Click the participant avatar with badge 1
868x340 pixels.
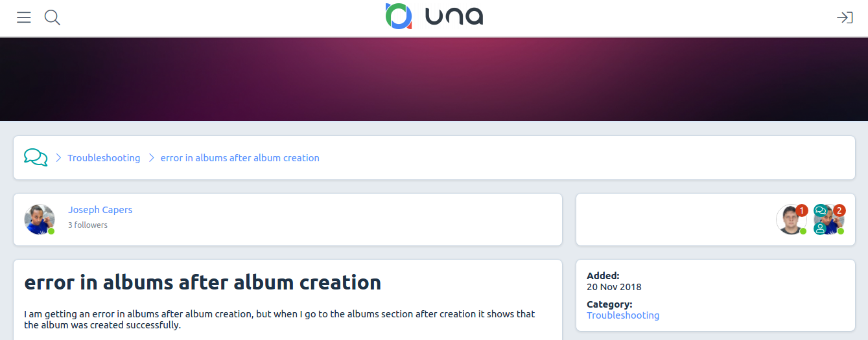coord(791,220)
